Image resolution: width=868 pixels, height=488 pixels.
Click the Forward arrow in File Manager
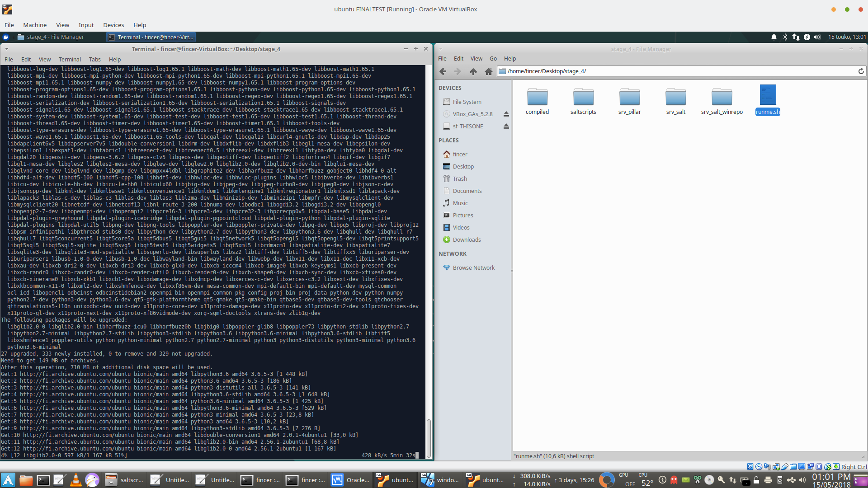(x=458, y=71)
